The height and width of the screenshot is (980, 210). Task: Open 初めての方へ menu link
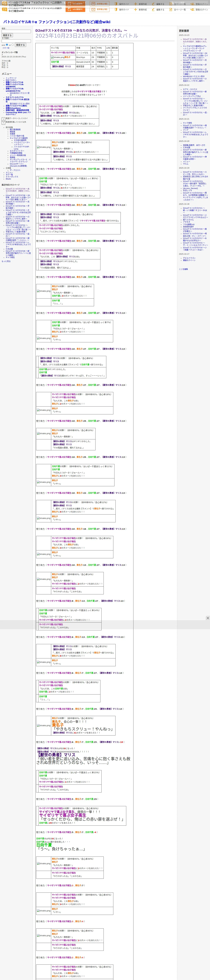[11, 80]
